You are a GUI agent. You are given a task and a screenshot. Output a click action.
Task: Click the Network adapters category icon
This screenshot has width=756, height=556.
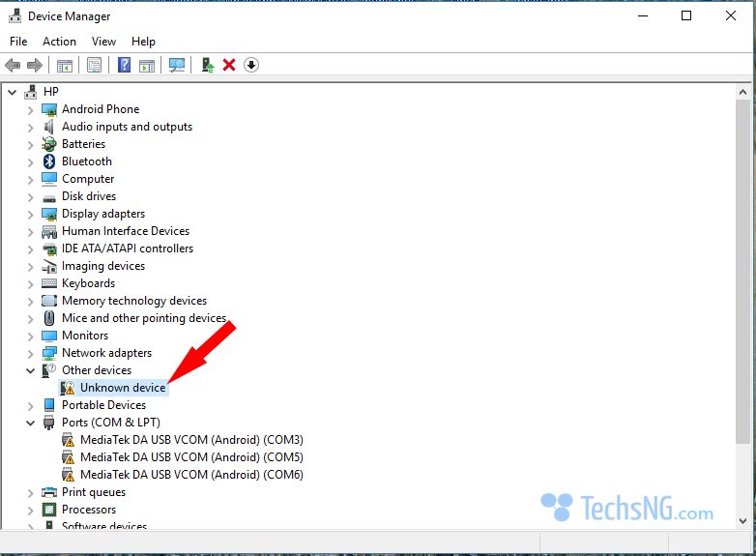[x=49, y=353]
